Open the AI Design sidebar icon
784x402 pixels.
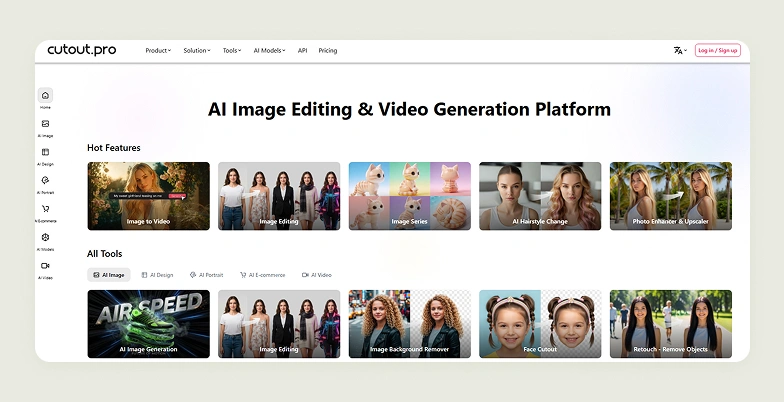pyautogui.click(x=45, y=152)
